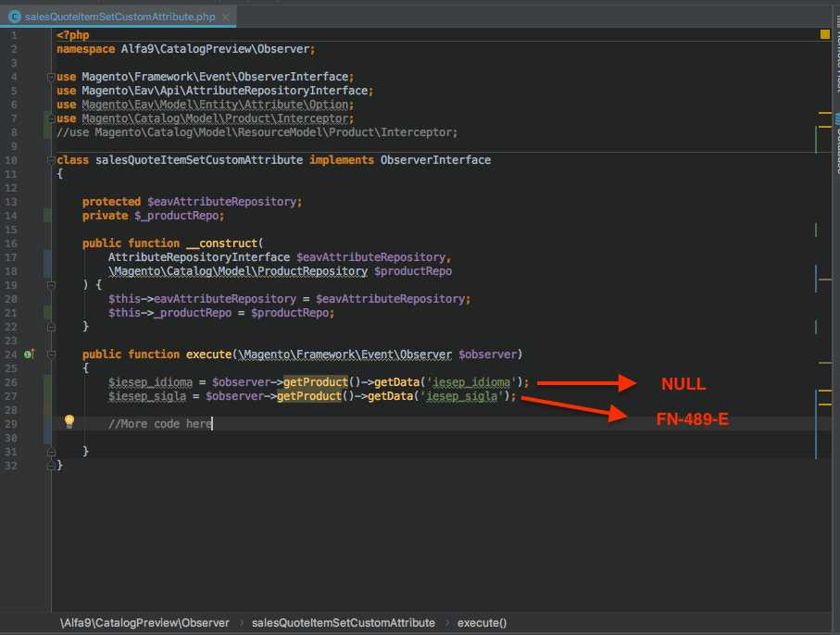This screenshot has width=840, height=635.
Task: Fold the execute function at line 24
Action: click(50, 355)
